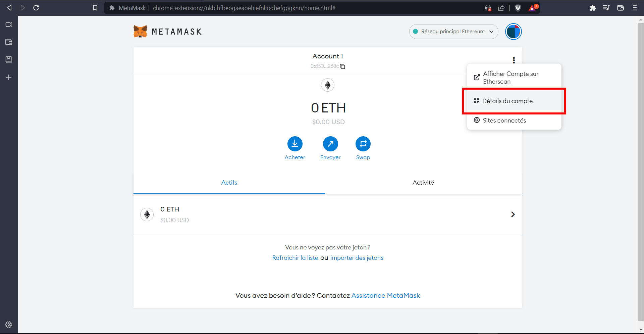
Task: Click the $0.00 USD balance under 0 ETH
Action: pyautogui.click(x=328, y=122)
